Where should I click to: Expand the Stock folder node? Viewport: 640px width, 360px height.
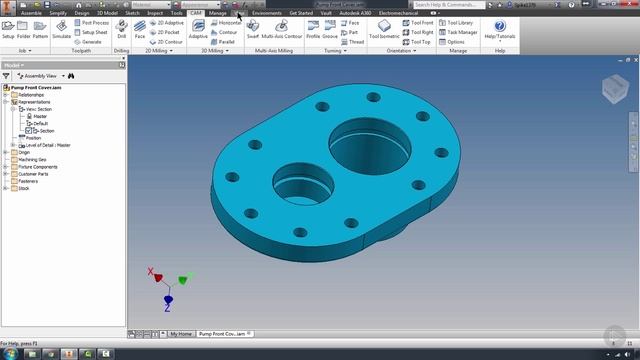click(x=6, y=189)
